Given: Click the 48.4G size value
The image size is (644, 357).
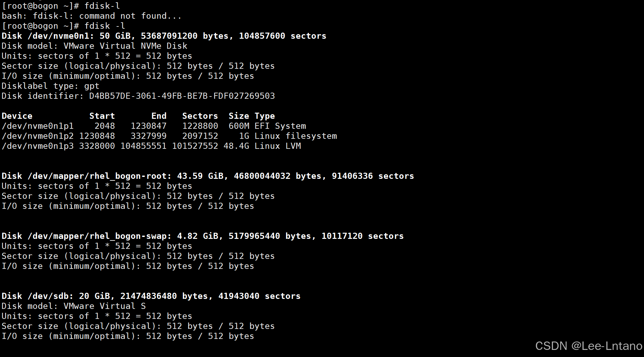Looking at the screenshot, I should click(x=236, y=146).
